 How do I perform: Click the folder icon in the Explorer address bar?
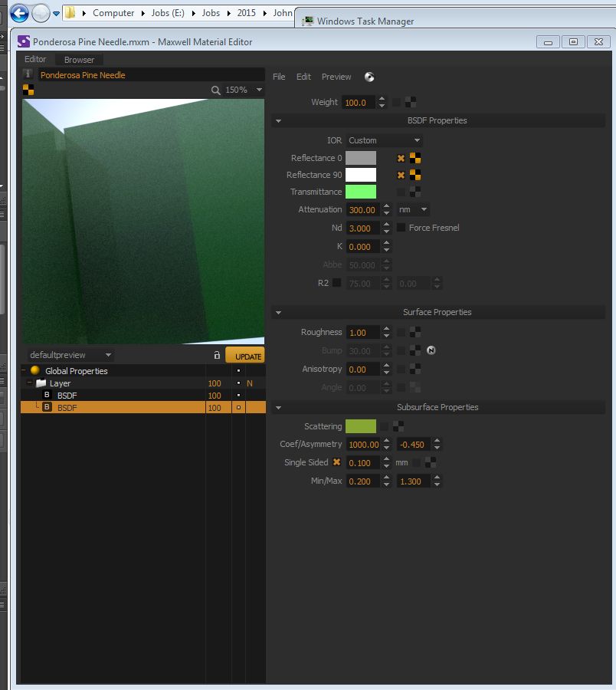(x=70, y=13)
